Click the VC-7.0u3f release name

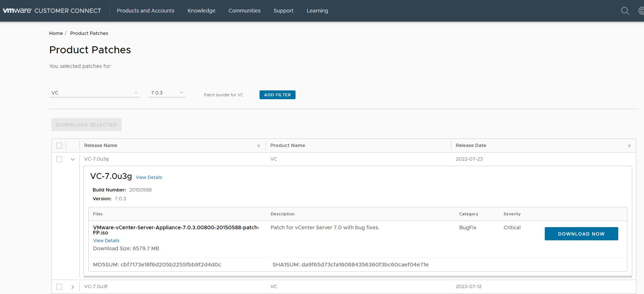click(96, 287)
